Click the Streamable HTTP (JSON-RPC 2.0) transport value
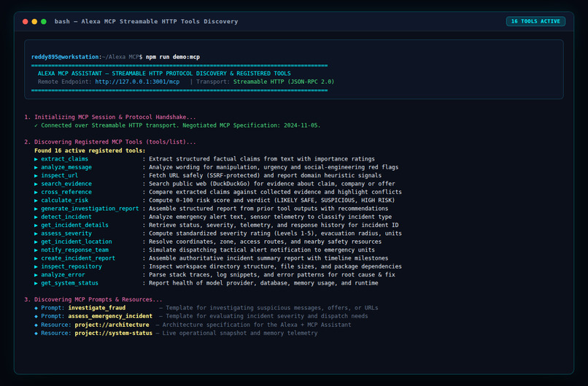The width and height of the screenshot is (588, 386). tap(284, 82)
